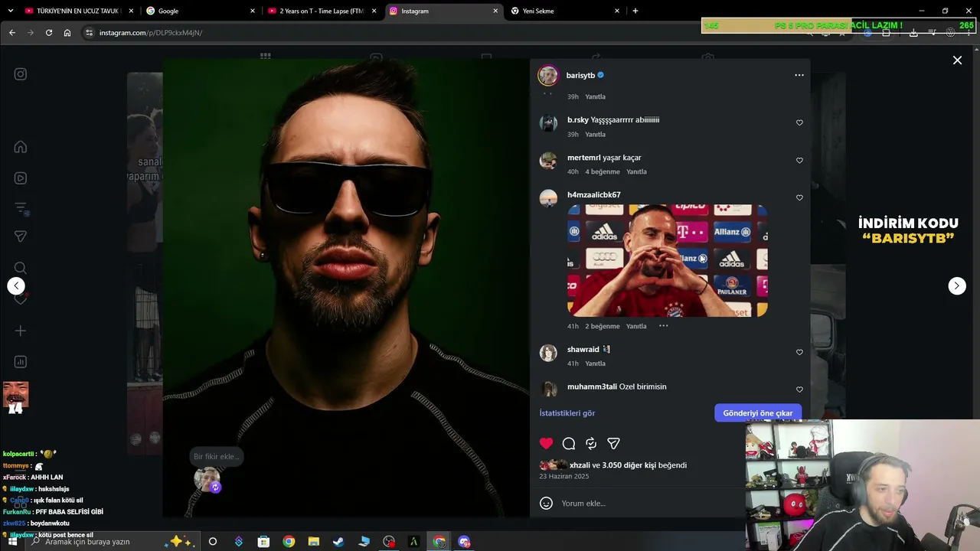This screenshot has width=980, height=551.
Task: Reply to b.rsky's comment via Yanıtla
Action: pyautogui.click(x=595, y=135)
